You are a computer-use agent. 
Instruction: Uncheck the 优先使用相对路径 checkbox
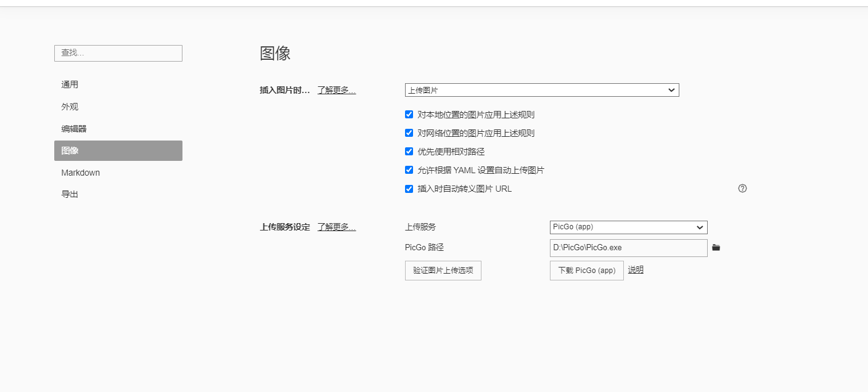pyautogui.click(x=409, y=152)
